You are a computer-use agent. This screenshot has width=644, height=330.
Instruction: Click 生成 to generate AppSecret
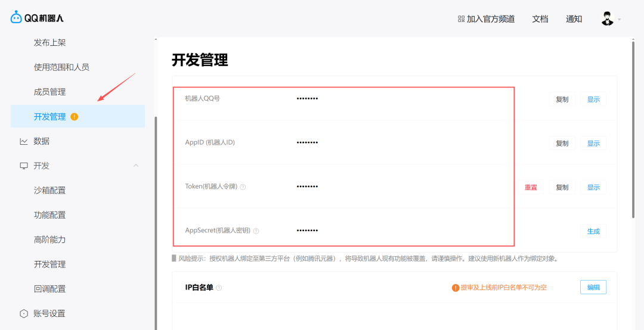(x=593, y=231)
